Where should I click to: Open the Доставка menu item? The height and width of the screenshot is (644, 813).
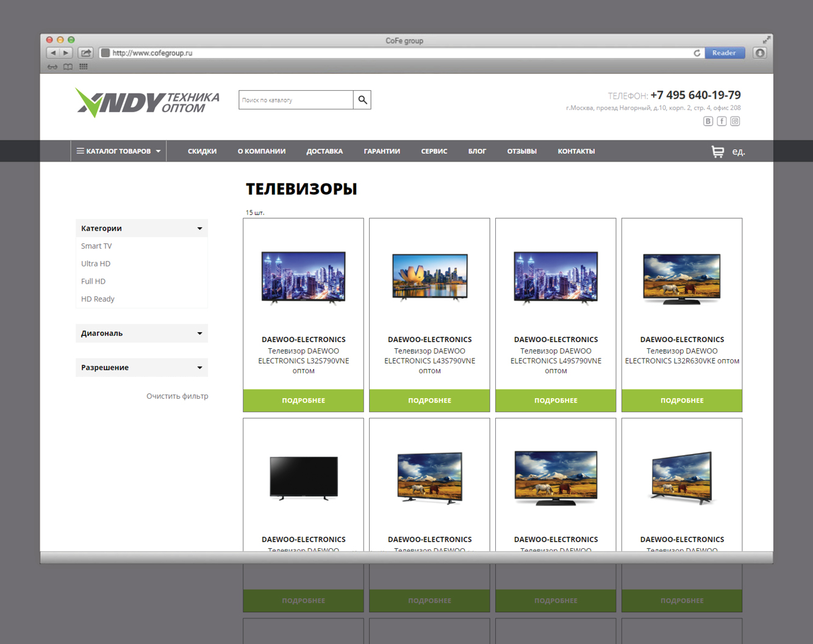[324, 151]
